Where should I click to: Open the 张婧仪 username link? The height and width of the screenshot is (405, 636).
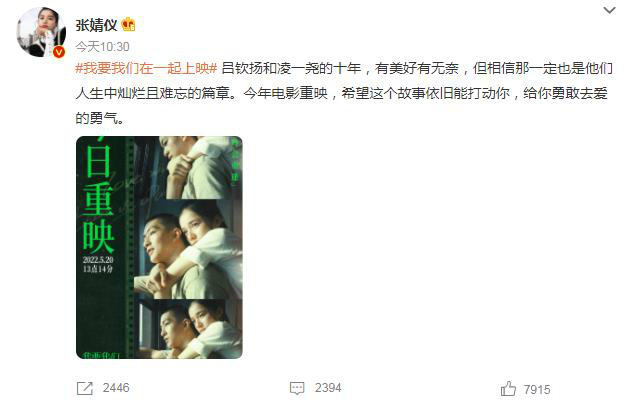click(x=96, y=25)
